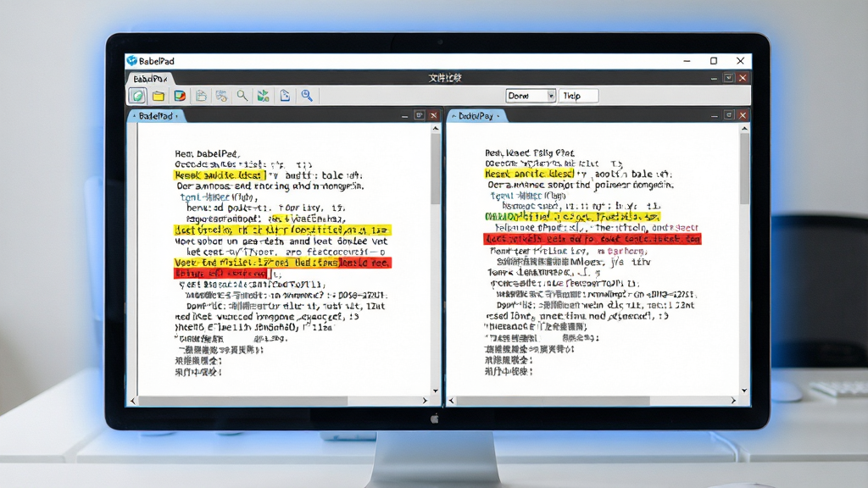Image resolution: width=868 pixels, height=488 pixels.
Task: Click the gray clipboard paste toolbar icon
Action: (x=201, y=96)
